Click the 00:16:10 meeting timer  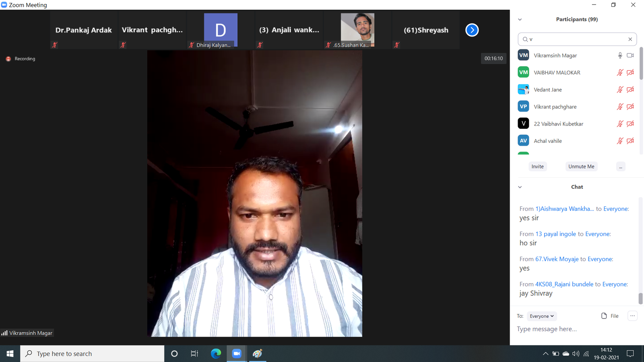click(493, 58)
